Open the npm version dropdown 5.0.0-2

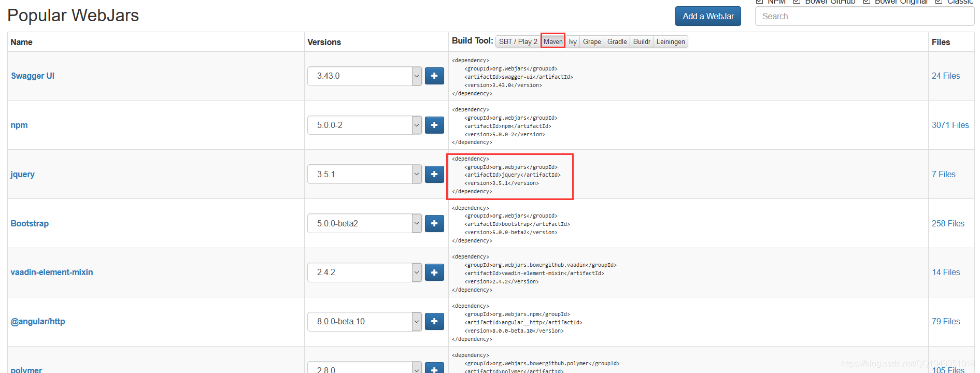(364, 125)
